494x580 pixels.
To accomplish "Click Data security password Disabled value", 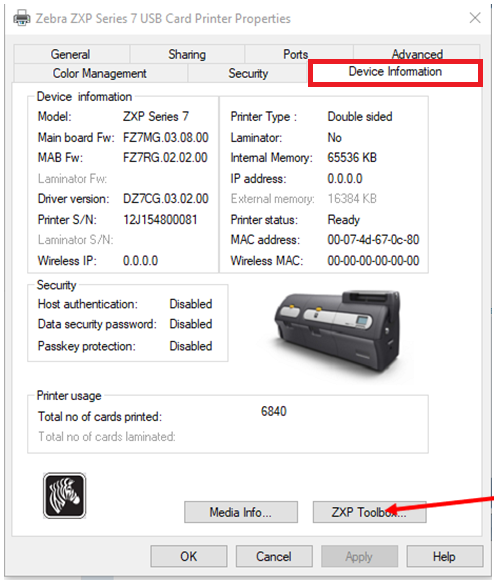I will 191,324.
